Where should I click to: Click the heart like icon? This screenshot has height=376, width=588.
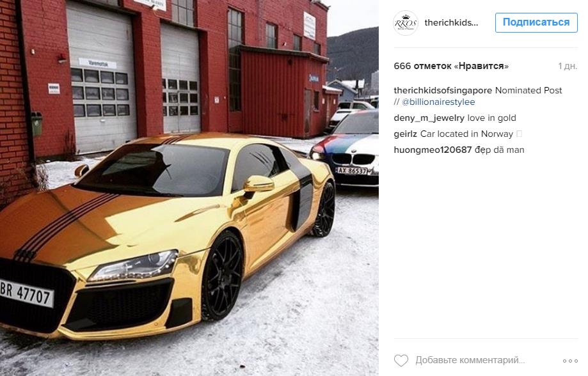pos(401,361)
